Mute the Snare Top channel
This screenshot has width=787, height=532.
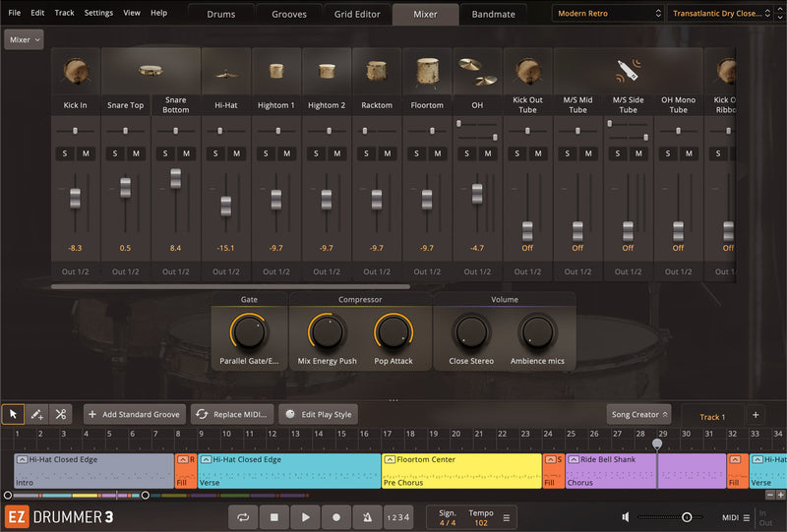[x=136, y=153]
